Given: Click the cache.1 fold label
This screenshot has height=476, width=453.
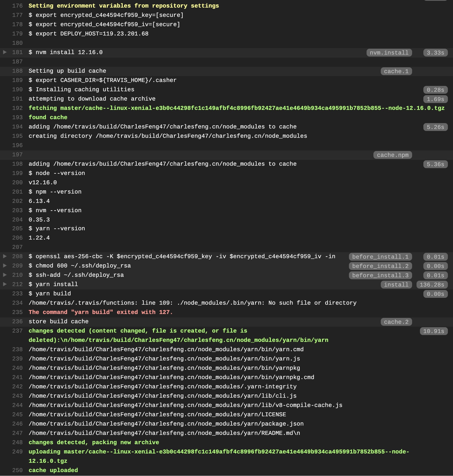Looking at the screenshot, I should tap(396, 71).
